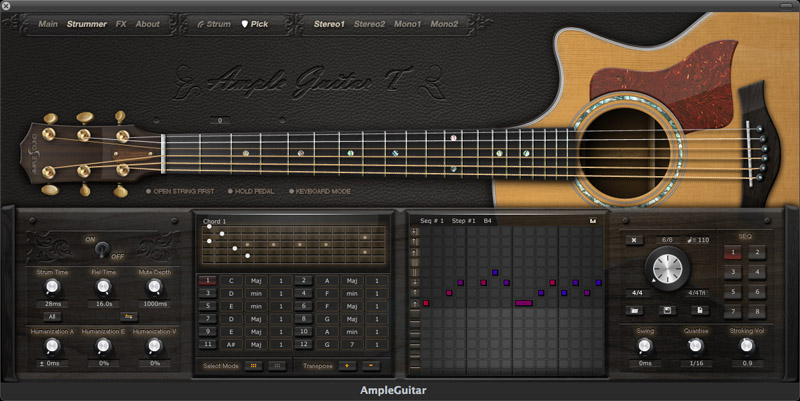
Task: Switch to the Stereo2 output tab
Action: coord(369,23)
